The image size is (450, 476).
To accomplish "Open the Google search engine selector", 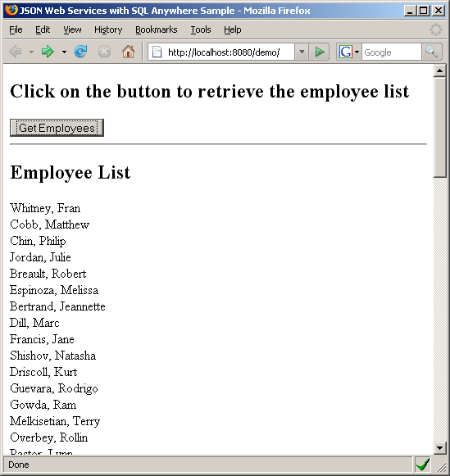I will [349, 52].
